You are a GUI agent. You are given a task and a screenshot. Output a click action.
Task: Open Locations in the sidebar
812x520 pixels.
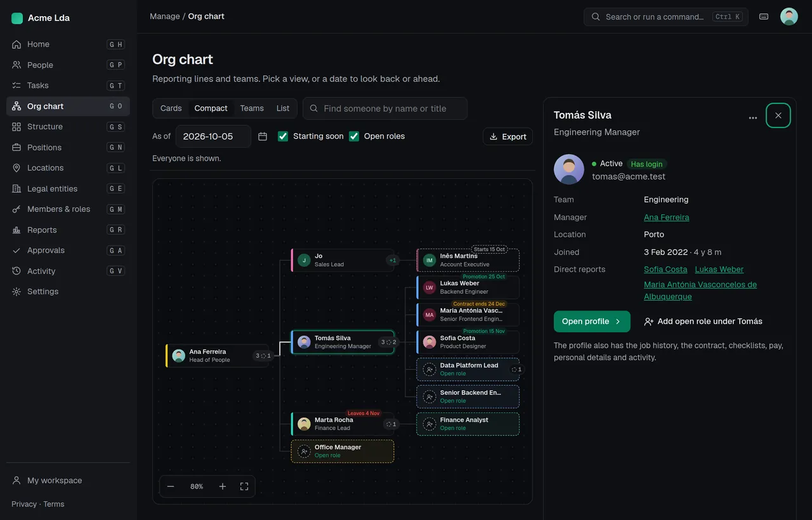pos(68,168)
